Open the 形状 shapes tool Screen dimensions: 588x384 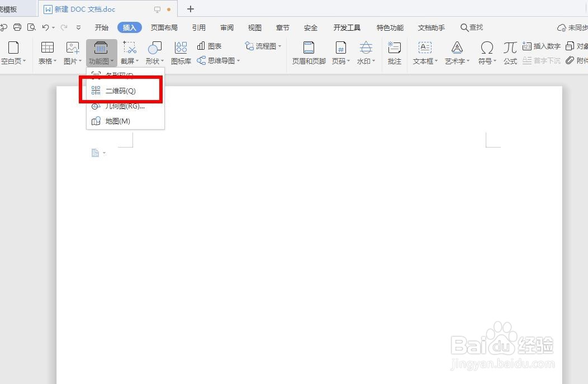[x=154, y=53]
